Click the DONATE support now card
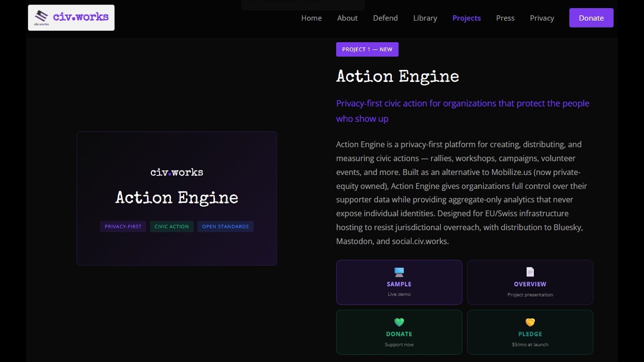 pyautogui.click(x=399, y=332)
